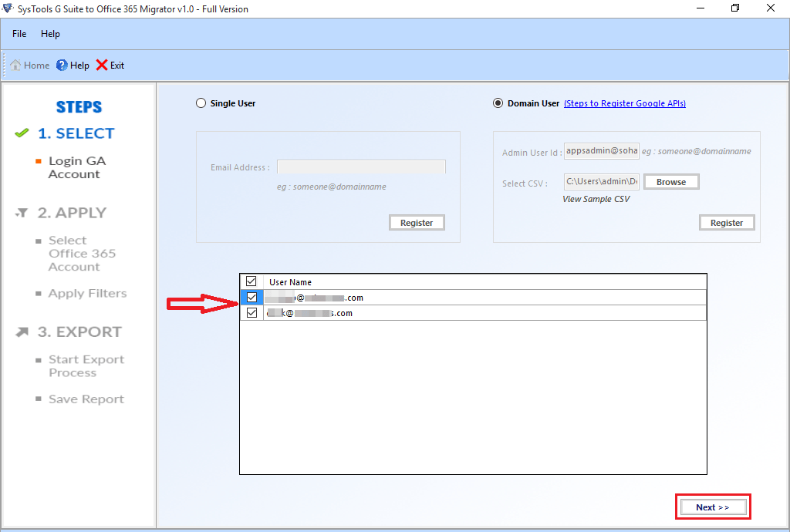Click Select Office 365 Account step
The width and height of the screenshot is (790, 532).
[82, 254]
